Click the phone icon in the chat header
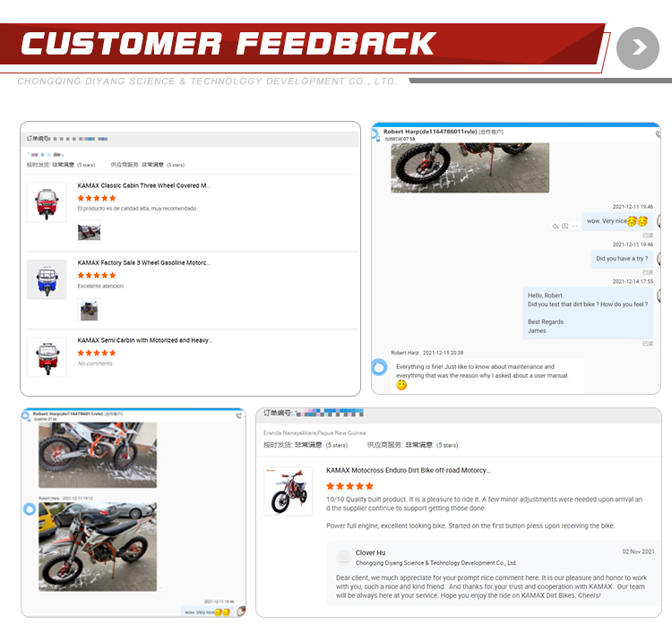This screenshot has height=633, width=672. pos(659,134)
